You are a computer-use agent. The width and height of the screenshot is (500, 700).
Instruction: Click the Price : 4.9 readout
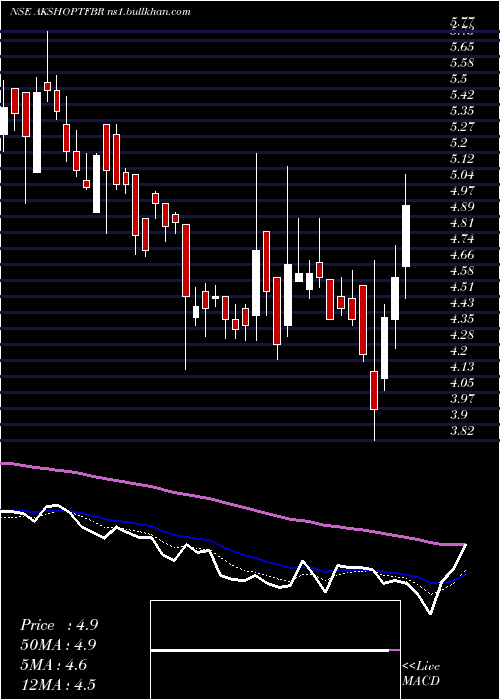pos(59,625)
